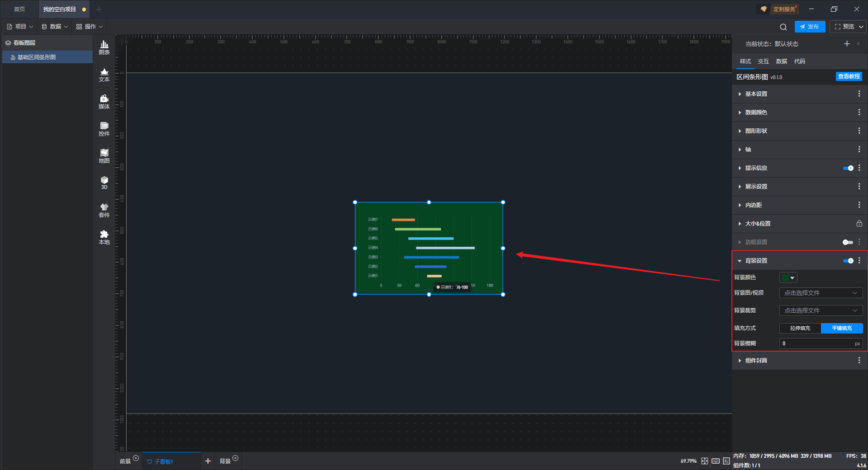868x470 pixels.
Task: Open the 操作 menu
Action: pos(90,27)
